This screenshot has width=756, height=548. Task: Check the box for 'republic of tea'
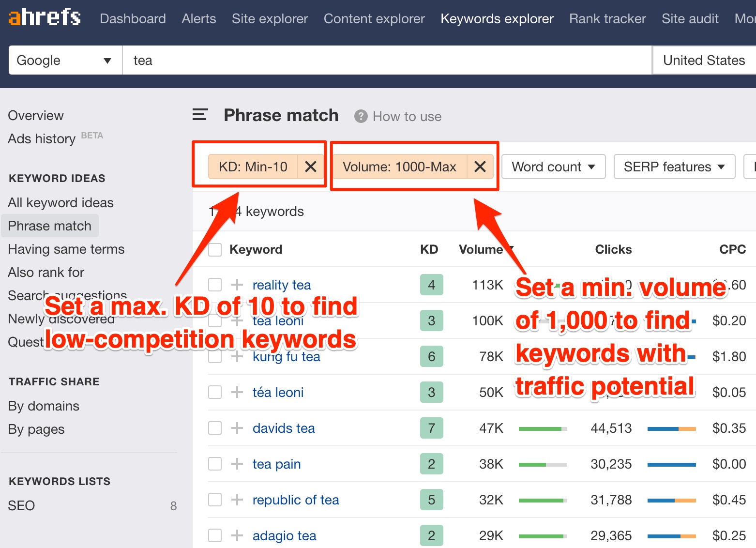coord(215,500)
